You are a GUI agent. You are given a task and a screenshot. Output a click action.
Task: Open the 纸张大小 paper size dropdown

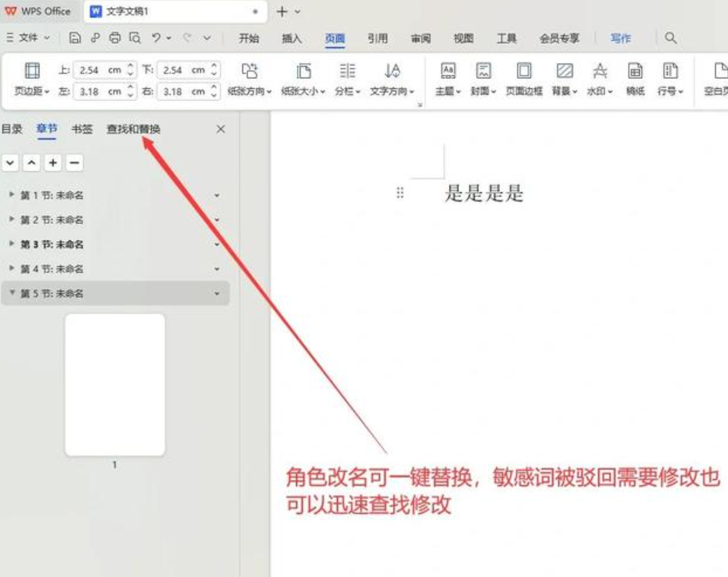(x=303, y=91)
